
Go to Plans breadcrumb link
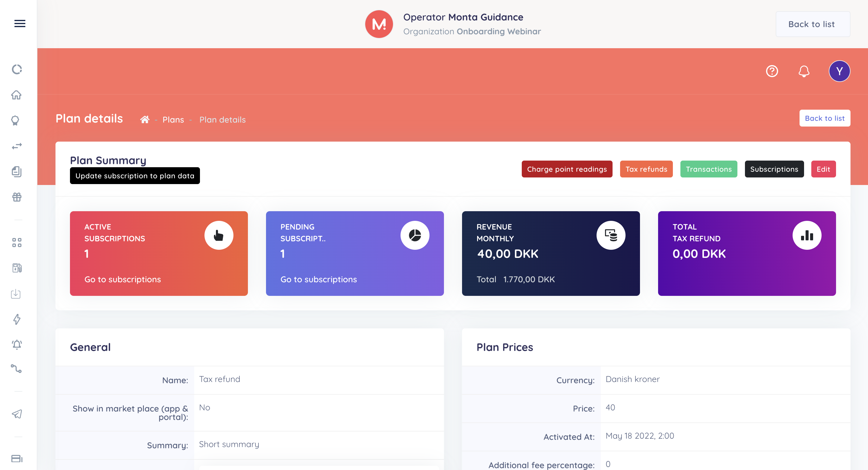pyautogui.click(x=173, y=120)
